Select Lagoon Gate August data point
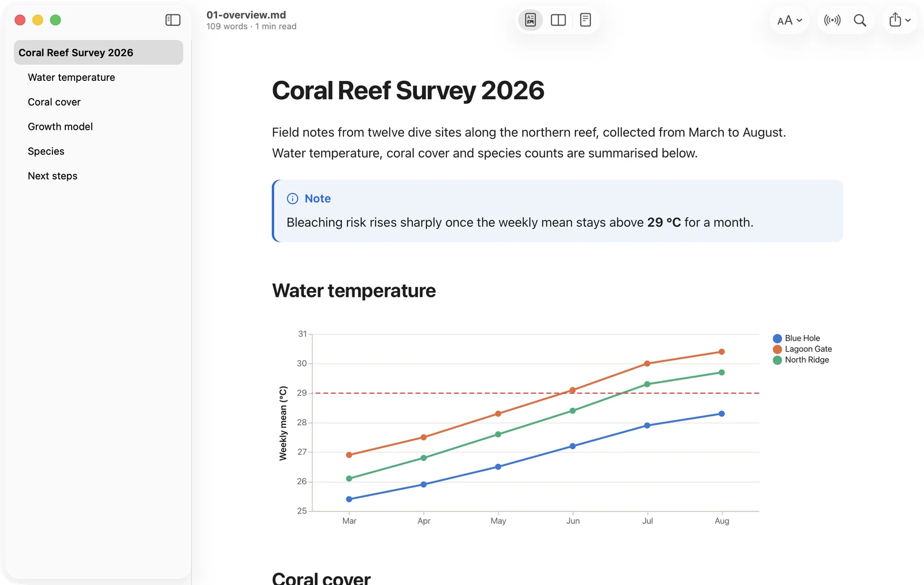This screenshot has width=924, height=585. point(721,352)
